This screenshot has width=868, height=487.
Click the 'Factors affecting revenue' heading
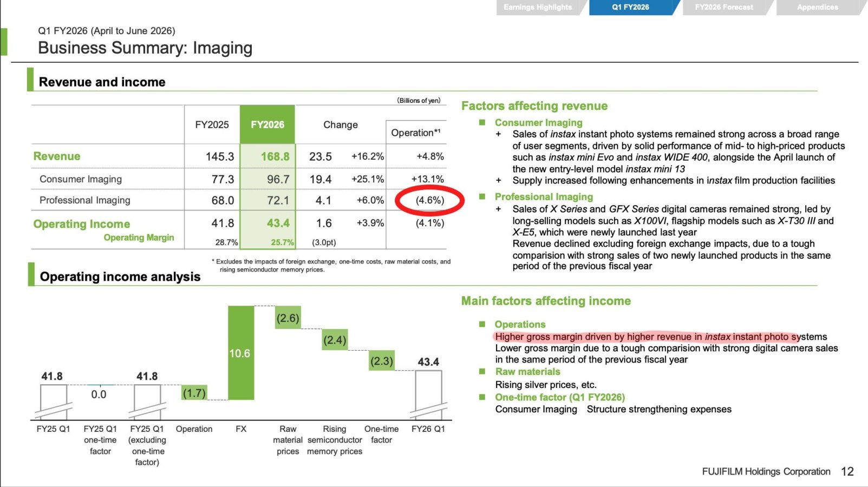click(534, 106)
